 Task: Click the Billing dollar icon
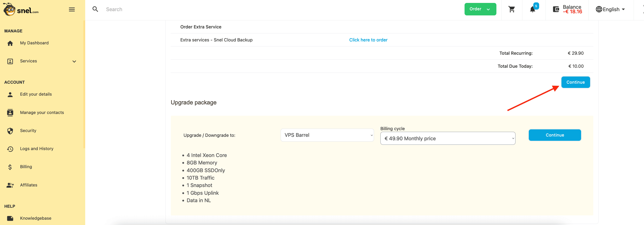10,167
